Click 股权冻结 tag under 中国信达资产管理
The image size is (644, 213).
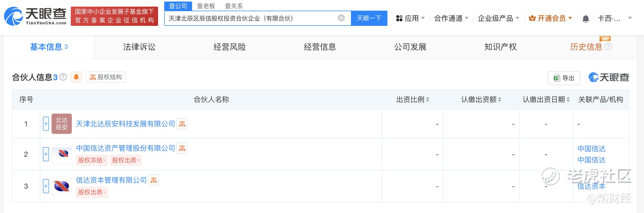[x=92, y=160]
